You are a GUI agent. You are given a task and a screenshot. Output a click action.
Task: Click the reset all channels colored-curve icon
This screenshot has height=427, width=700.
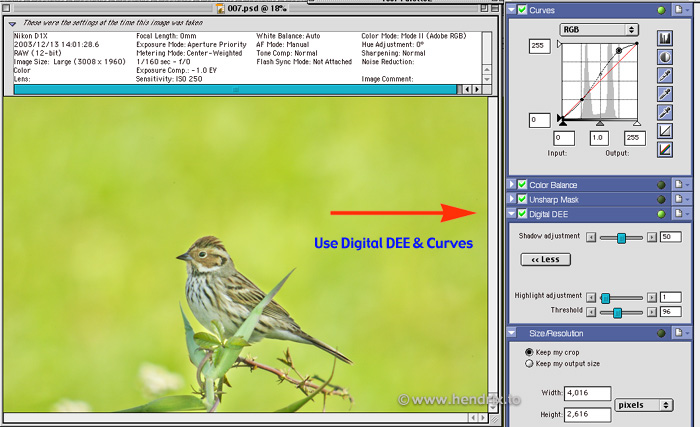tap(665, 150)
